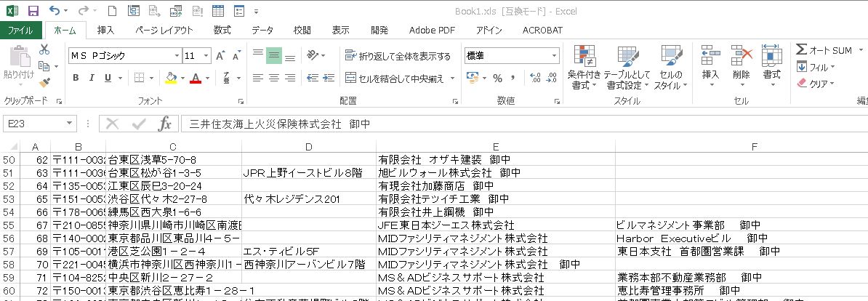Open the Adobe PDF tab
This screenshot has height=301, width=868.
(432, 31)
